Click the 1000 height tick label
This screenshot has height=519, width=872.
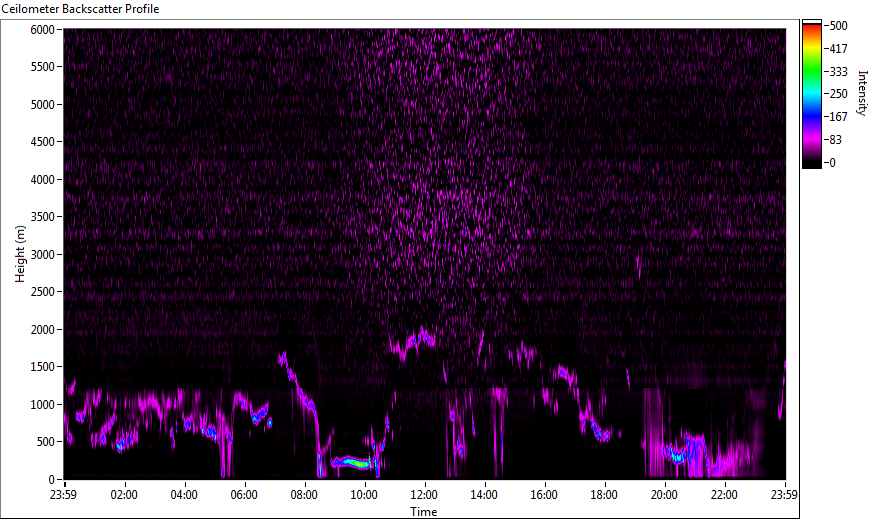(x=42, y=405)
